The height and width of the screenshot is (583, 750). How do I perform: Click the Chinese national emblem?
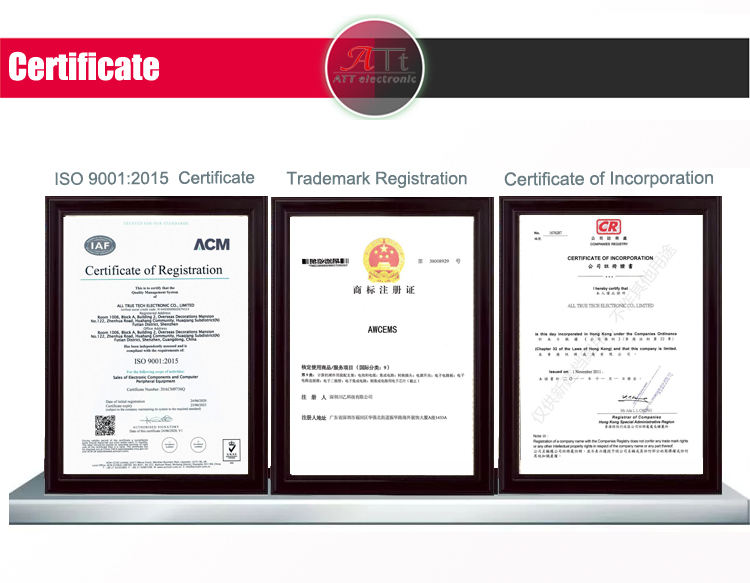[384, 260]
